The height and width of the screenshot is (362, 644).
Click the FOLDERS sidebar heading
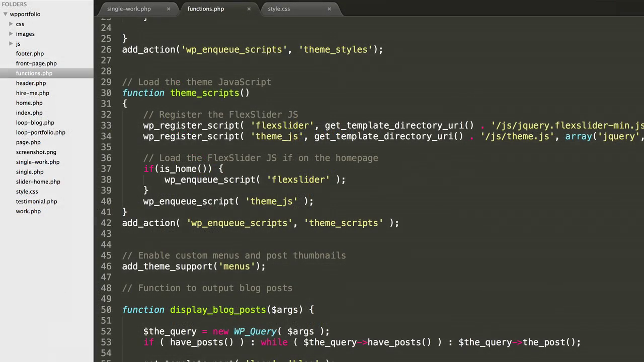(14, 4)
